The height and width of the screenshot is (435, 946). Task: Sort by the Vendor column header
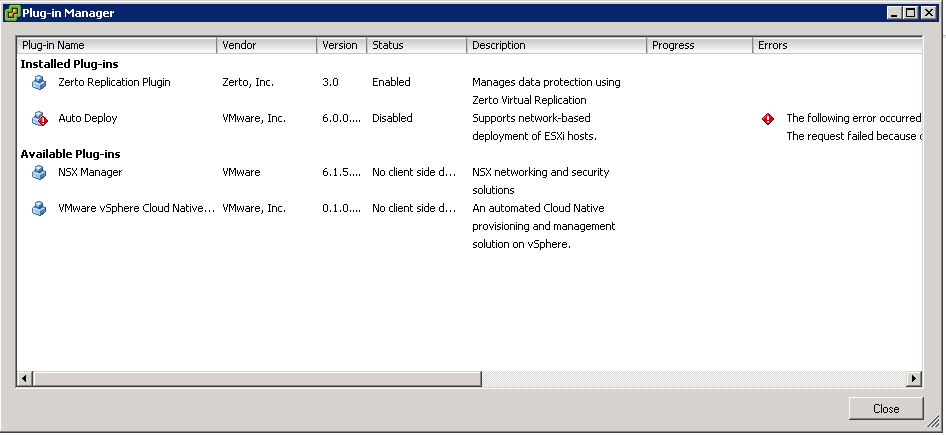(x=267, y=45)
